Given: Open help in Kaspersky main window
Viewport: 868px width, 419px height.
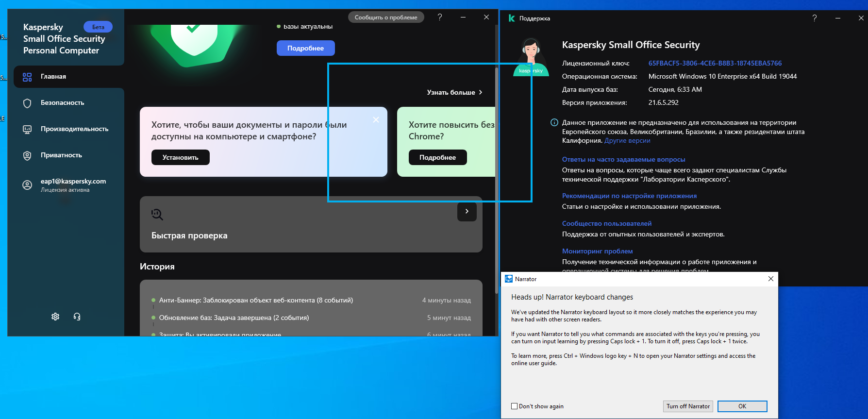Looking at the screenshot, I should pyautogui.click(x=440, y=17).
